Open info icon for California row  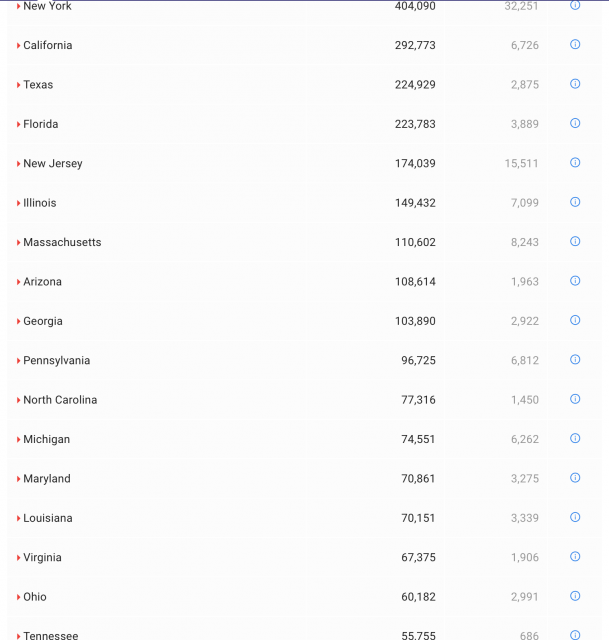click(x=575, y=44)
